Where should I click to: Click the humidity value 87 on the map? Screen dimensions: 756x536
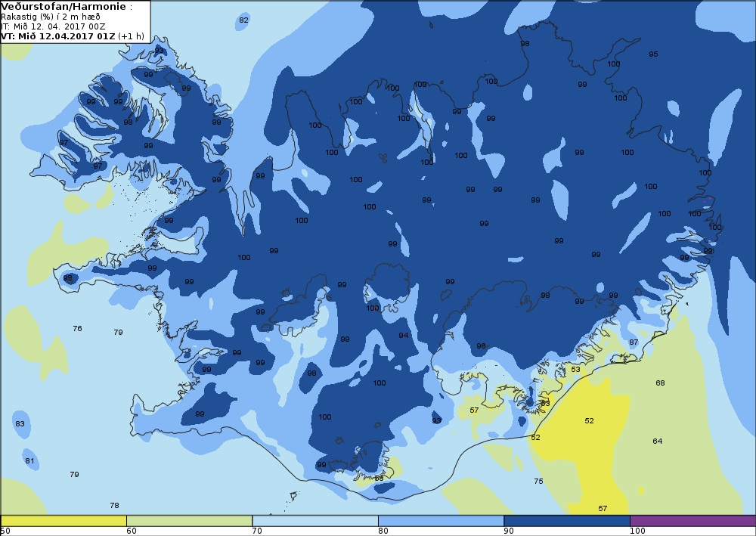click(x=634, y=342)
